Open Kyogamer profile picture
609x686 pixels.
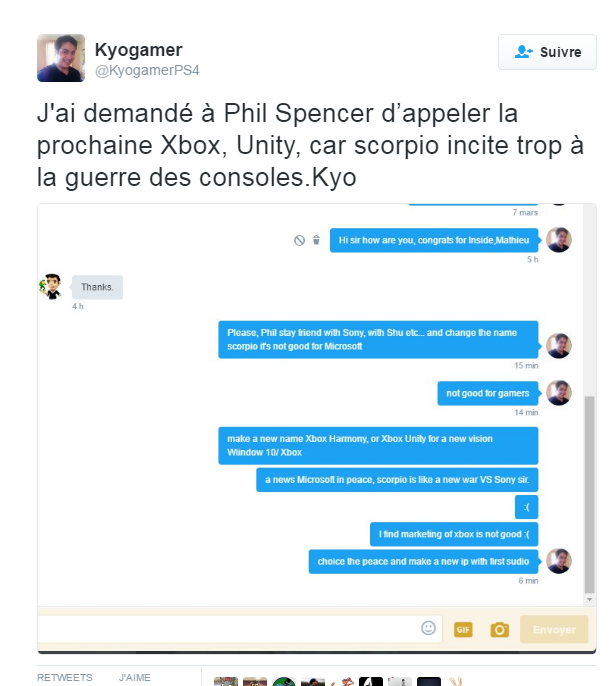pyautogui.click(x=61, y=58)
